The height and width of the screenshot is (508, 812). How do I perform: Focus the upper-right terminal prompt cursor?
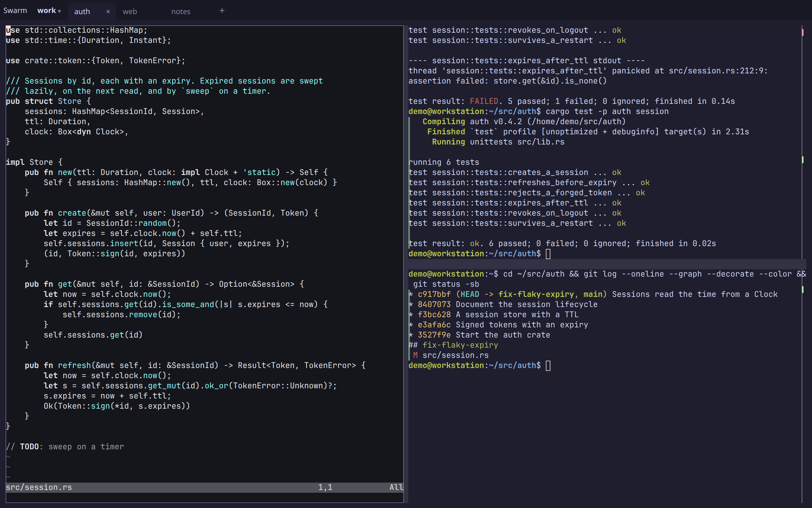[x=548, y=254]
